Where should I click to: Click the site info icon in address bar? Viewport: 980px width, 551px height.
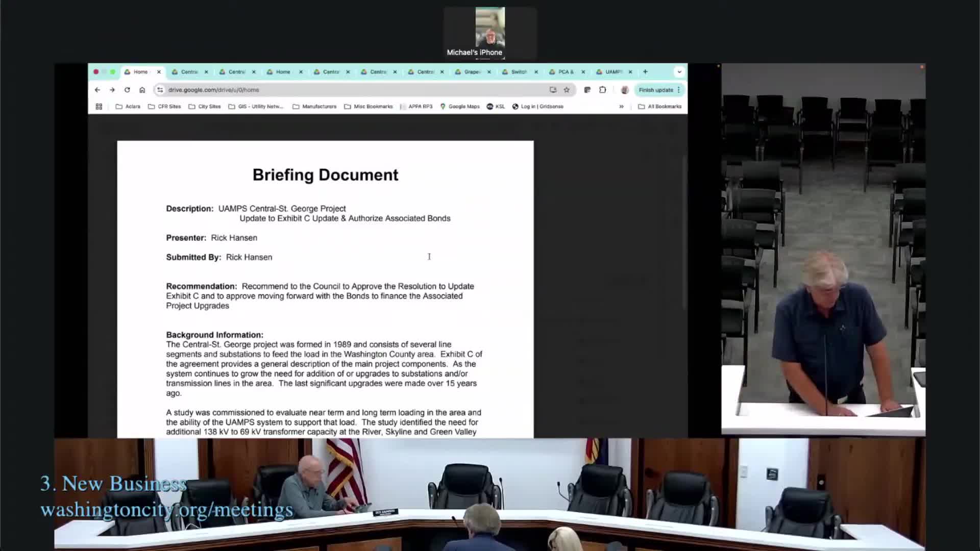160,90
